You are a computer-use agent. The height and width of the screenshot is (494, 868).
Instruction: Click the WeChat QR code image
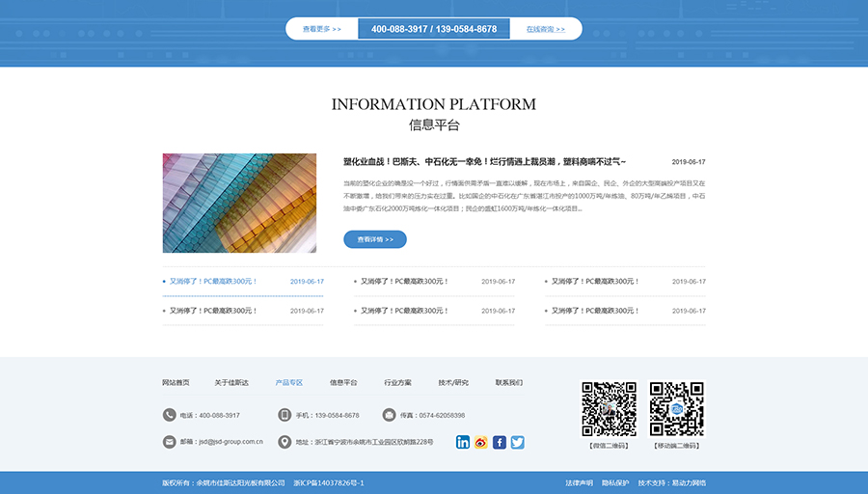pyautogui.click(x=609, y=409)
